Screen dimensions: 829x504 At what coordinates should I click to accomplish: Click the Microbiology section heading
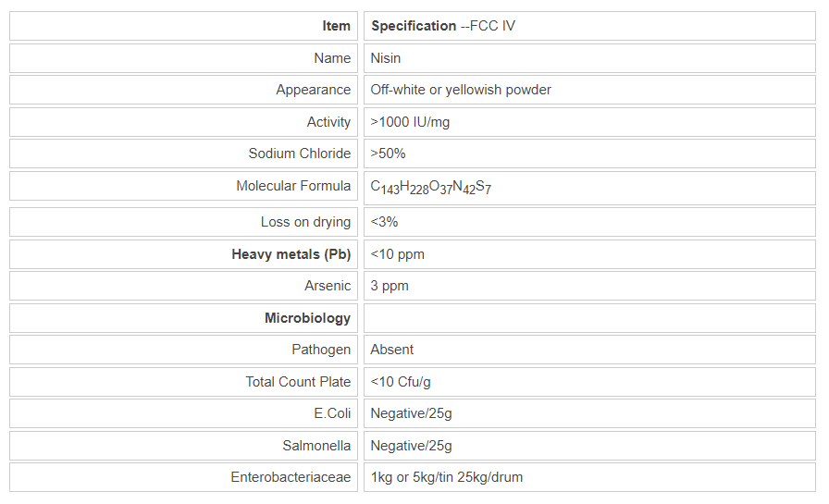pos(307,318)
